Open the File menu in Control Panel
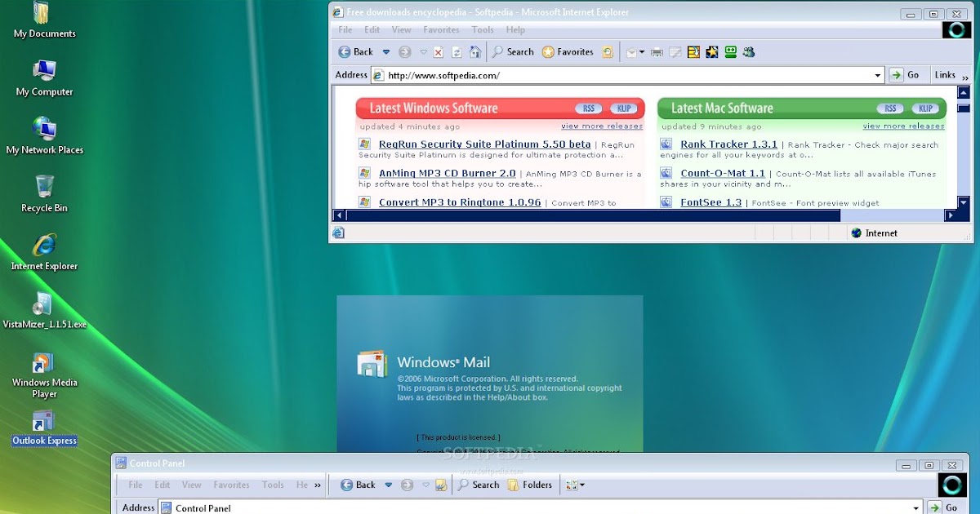 (x=135, y=485)
